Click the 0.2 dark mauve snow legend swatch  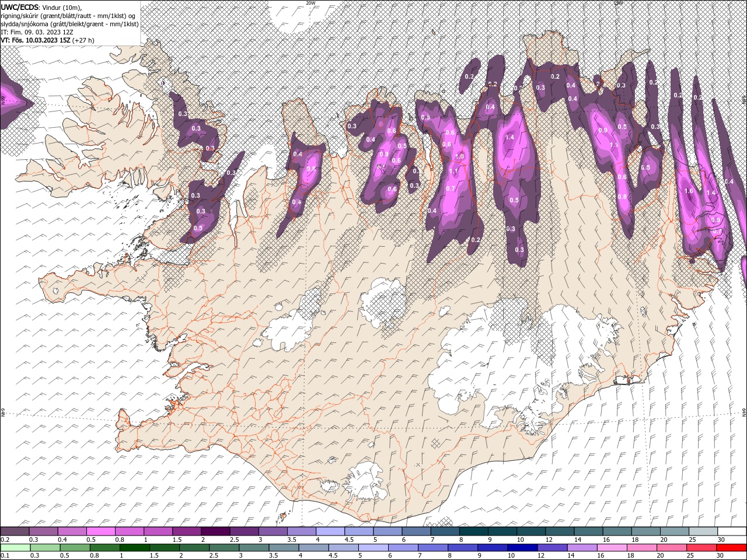(x=15, y=531)
